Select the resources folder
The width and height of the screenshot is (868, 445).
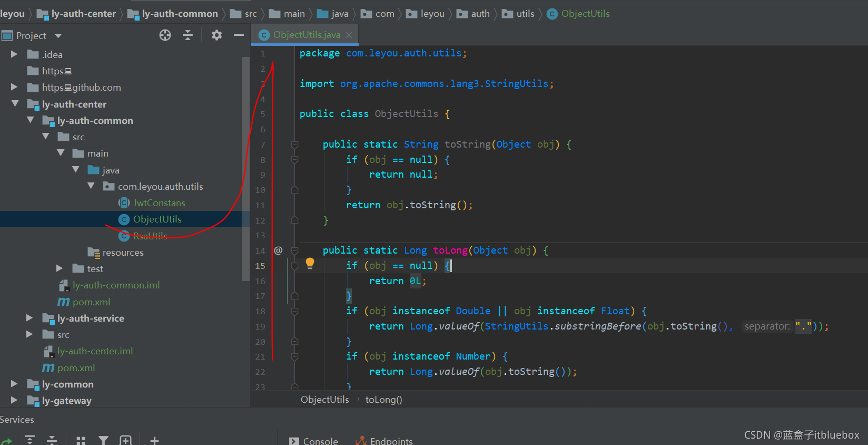pos(123,253)
